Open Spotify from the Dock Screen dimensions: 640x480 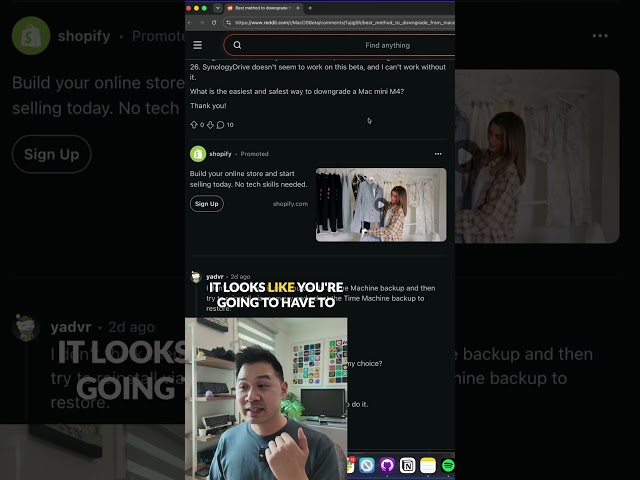pyautogui.click(x=448, y=465)
